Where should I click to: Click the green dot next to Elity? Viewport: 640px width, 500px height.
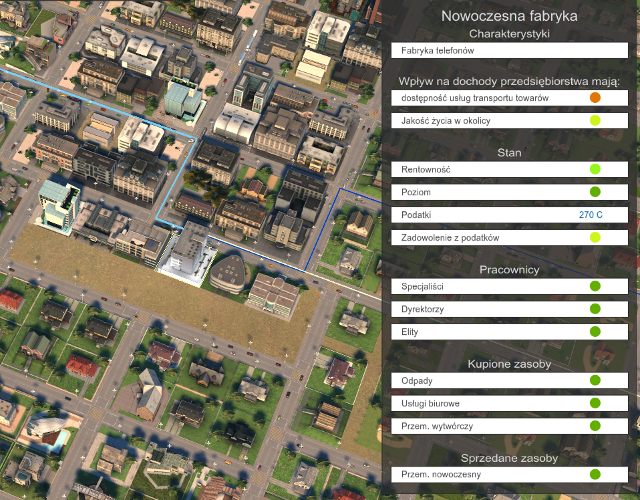[595, 331]
